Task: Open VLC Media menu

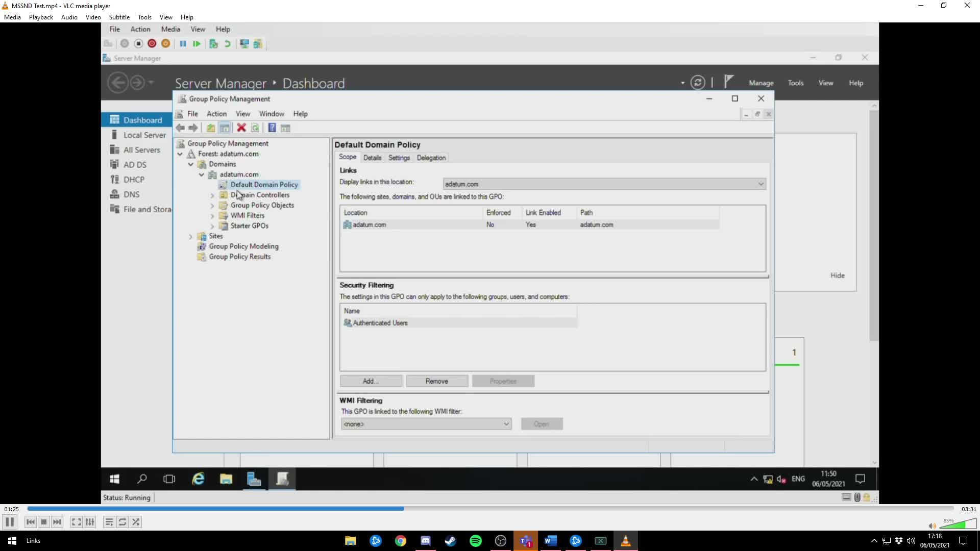Action: [x=12, y=17]
